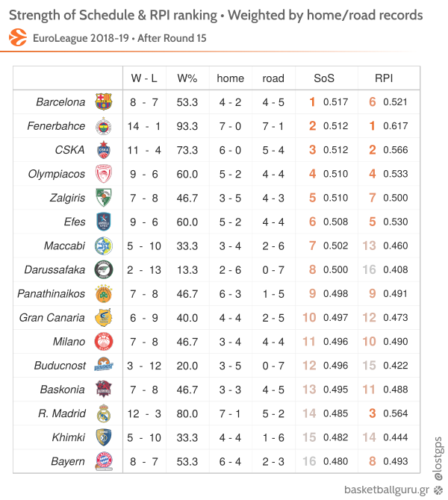448x500 pixels.
Task: Click Fenerbahce's RPI value 0.617
Action: point(396,126)
